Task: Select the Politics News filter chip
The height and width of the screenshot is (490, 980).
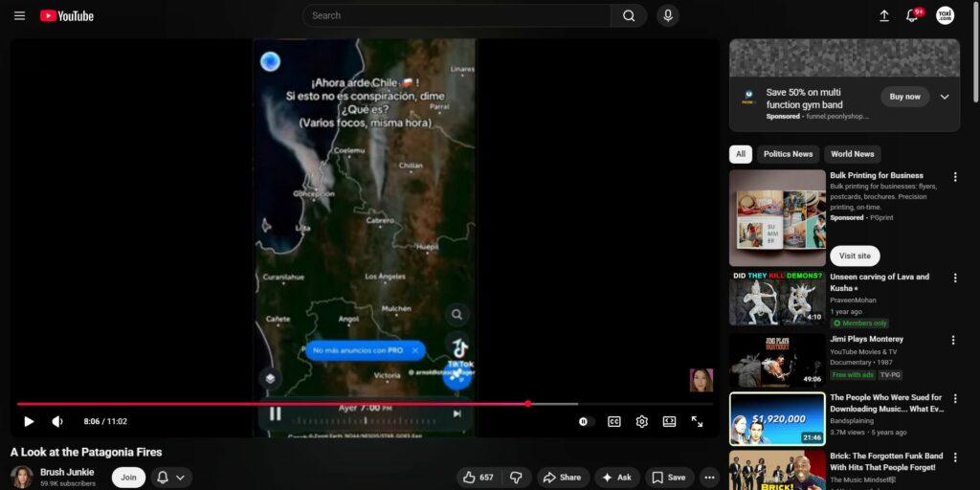Action: (x=788, y=154)
